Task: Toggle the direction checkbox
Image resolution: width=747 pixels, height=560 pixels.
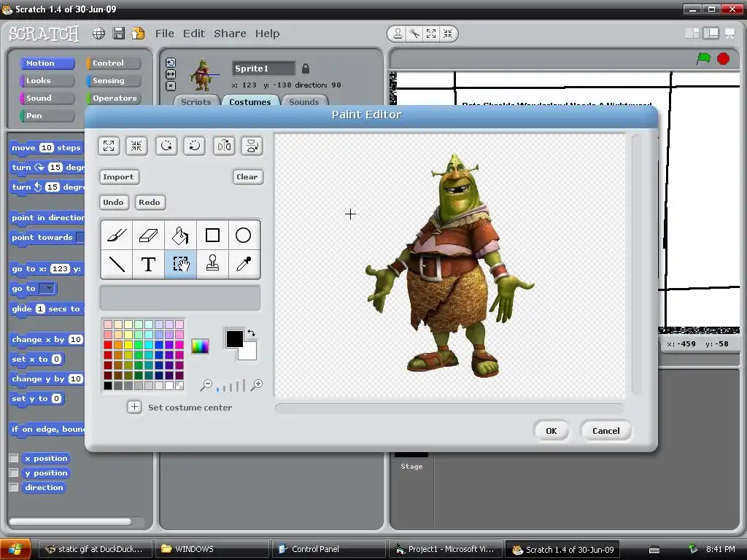Action: (x=14, y=488)
